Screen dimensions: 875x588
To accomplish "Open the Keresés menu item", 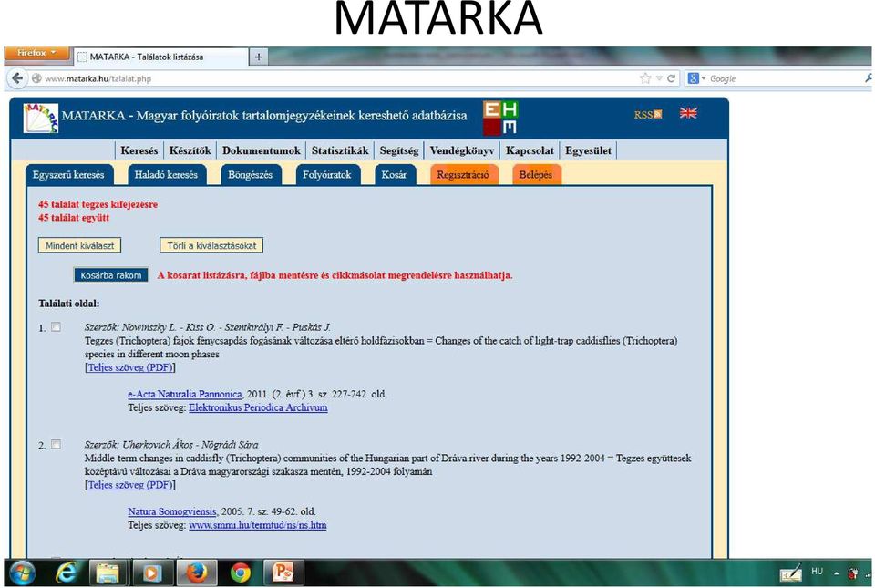I will (x=139, y=150).
